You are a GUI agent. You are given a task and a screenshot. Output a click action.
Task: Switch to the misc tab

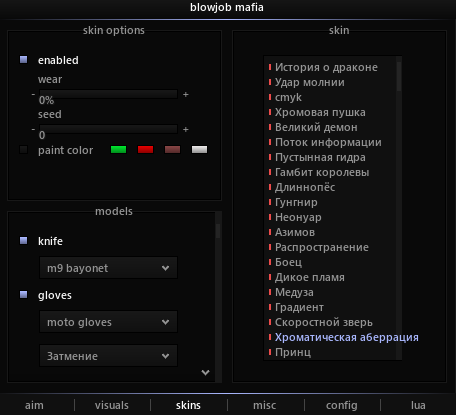(264, 405)
